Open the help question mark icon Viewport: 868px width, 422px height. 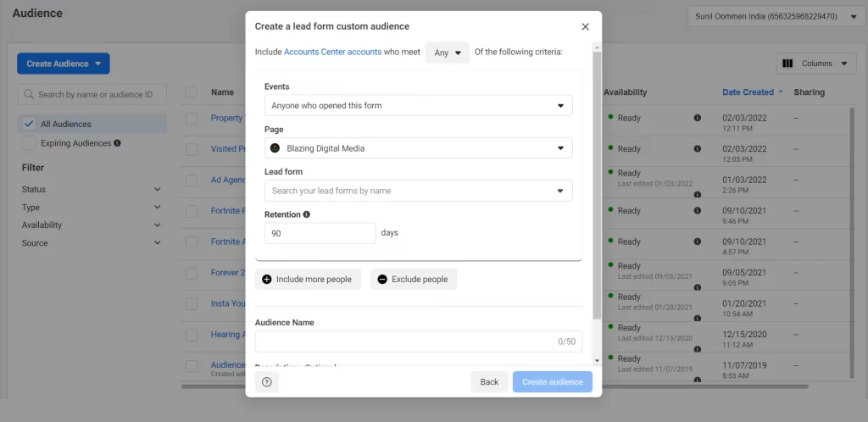[267, 381]
